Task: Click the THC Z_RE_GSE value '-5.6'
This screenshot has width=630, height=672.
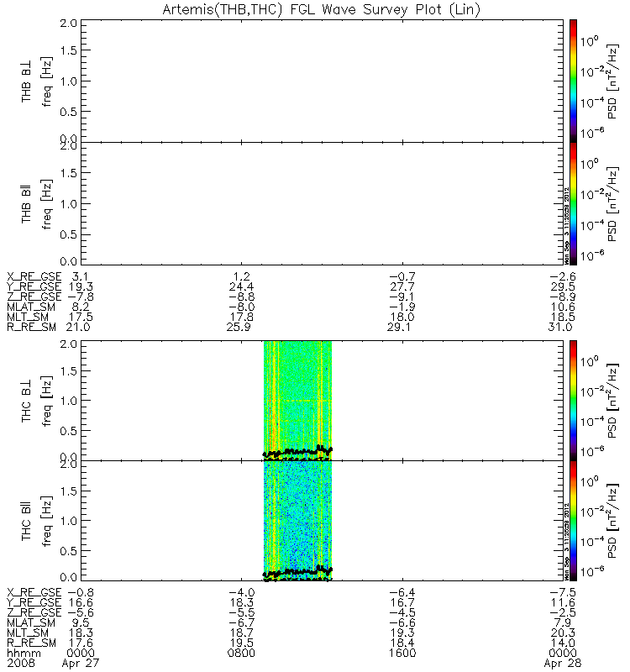Action: (x=81, y=612)
